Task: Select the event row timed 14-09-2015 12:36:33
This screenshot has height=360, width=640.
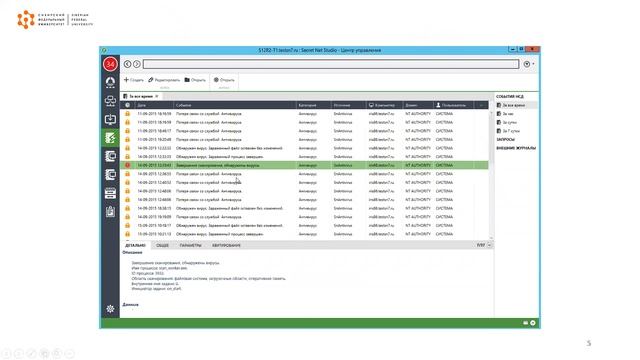Action: point(304,174)
